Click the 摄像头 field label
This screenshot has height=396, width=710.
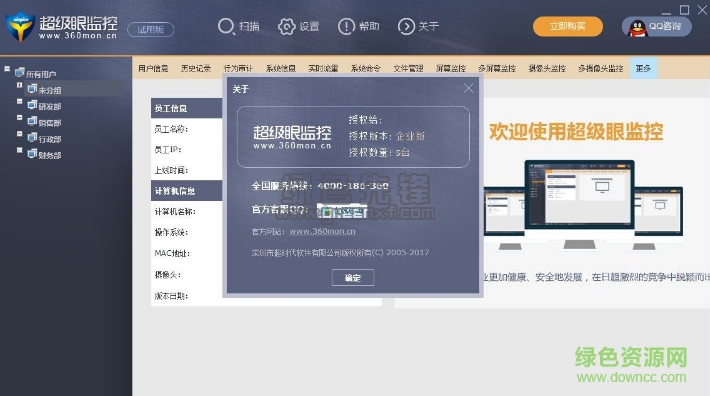(168, 274)
